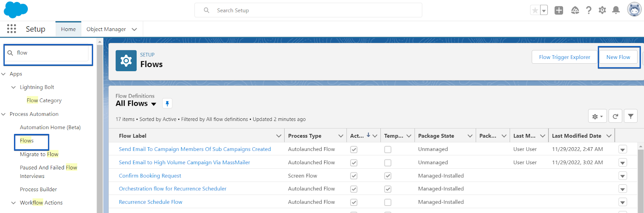The image size is (644, 213).
Task: Toggle Active checkbox for Confirm Booking Request
Action: tap(354, 176)
